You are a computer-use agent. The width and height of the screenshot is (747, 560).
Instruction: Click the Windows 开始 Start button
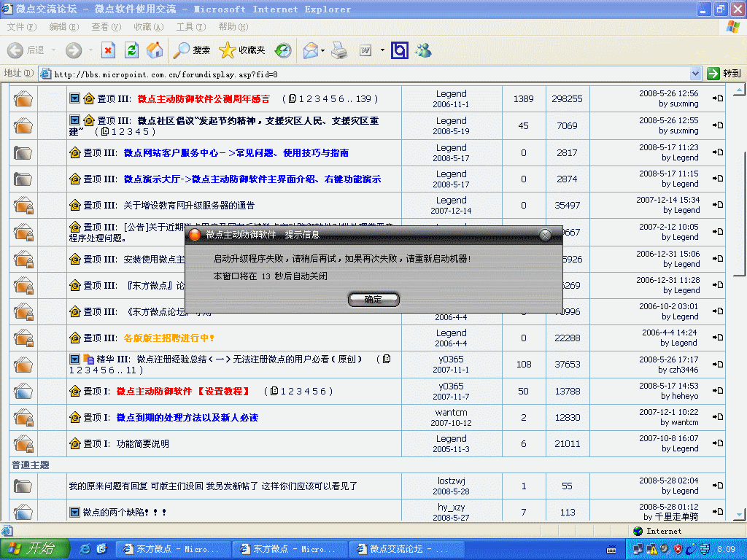tap(34, 548)
